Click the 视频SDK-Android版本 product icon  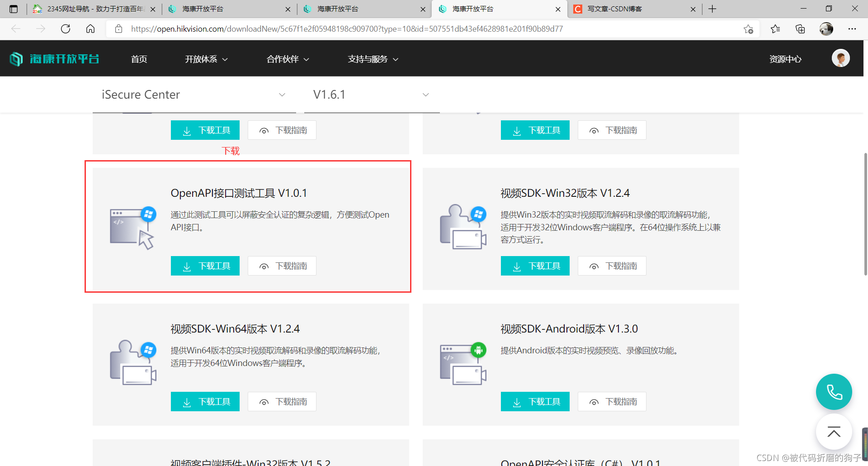coord(463,363)
